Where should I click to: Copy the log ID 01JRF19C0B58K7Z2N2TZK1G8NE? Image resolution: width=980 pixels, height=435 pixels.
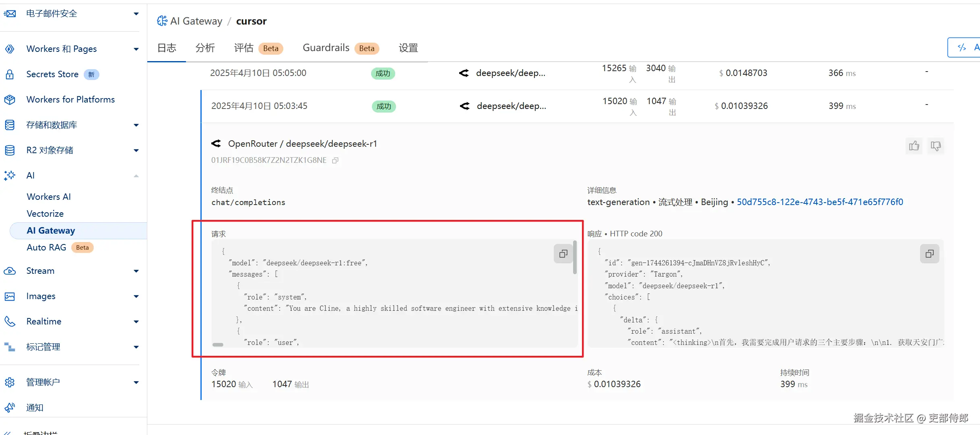[335, 160]
